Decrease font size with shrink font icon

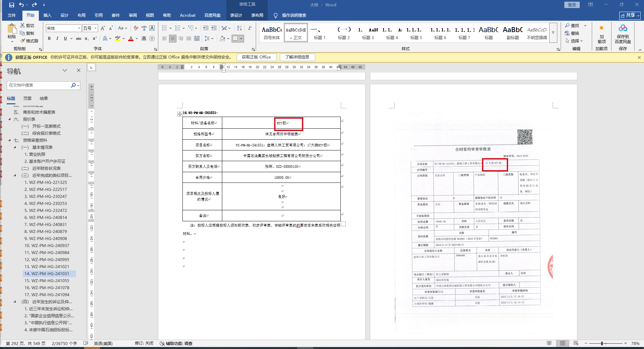click(111, 28)
